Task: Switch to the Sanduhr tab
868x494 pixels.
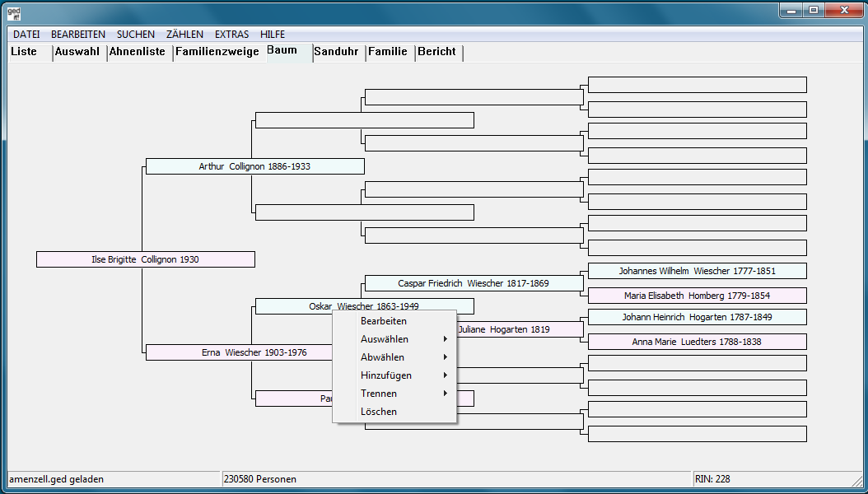Action: [338, 53]
